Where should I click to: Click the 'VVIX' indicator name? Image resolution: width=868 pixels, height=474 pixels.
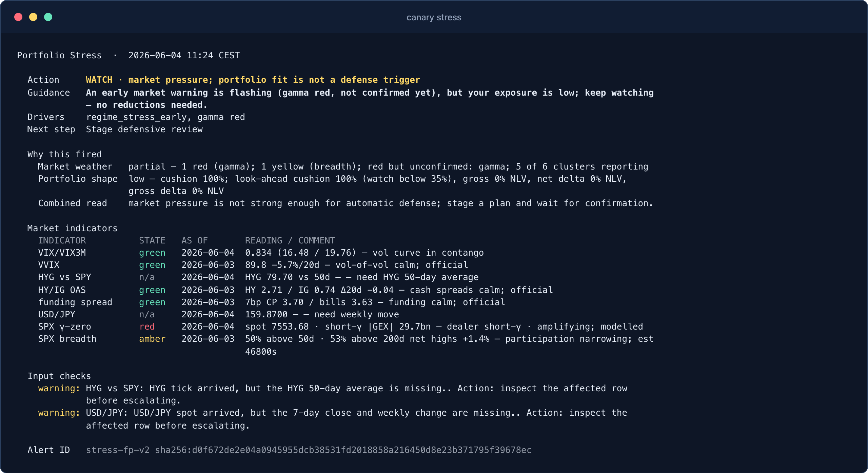pyautogui.click(x=49, y=265)
